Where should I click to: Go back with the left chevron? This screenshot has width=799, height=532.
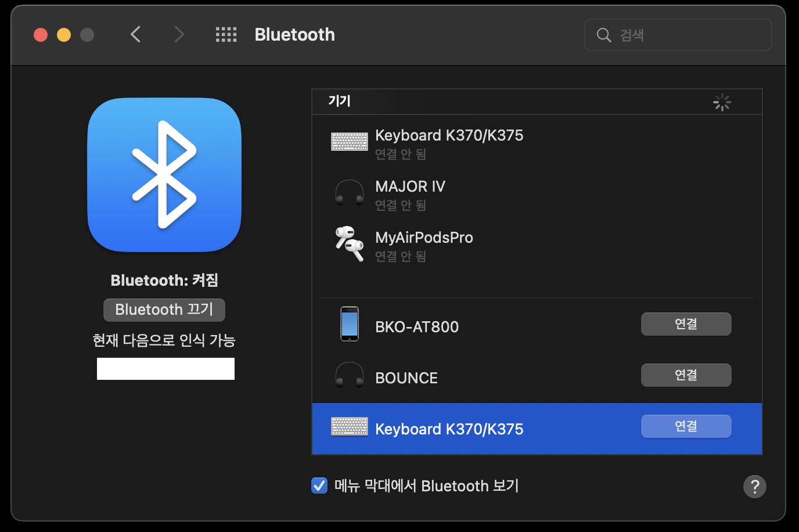click(135, 35)
